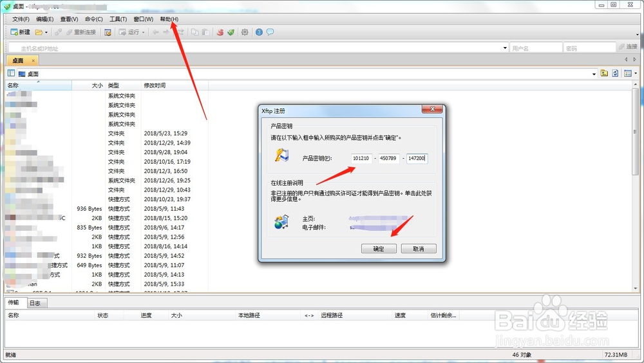
Task: Click 确定 in the Xftp 注册 dialog
Action: tap(379, 249)
